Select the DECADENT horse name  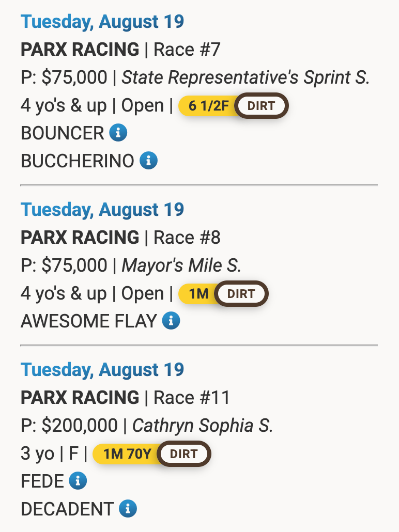pyautogui.click(x=67, y=509)
